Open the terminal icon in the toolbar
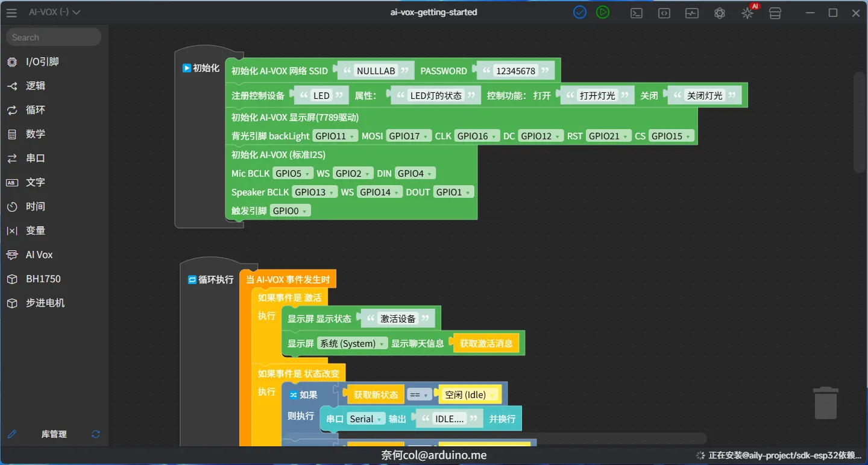Viewport: 868px width, 465px height. [x=636, y=13]
